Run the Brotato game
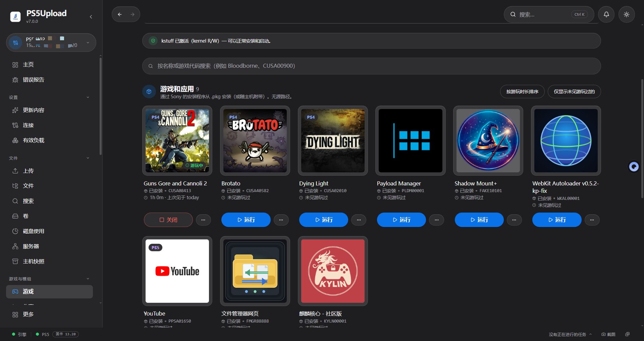Viewport: 644px width, 341px height. coord(246,220)
